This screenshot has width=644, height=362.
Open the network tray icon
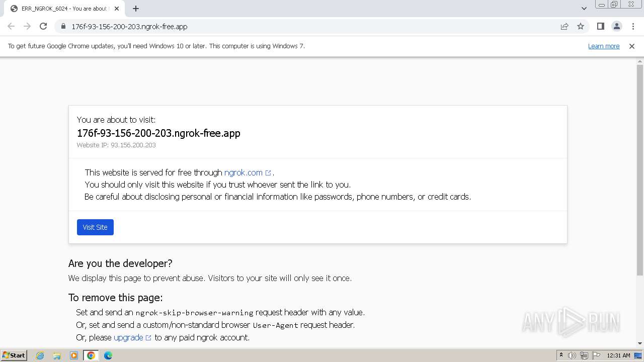point(584,355)
